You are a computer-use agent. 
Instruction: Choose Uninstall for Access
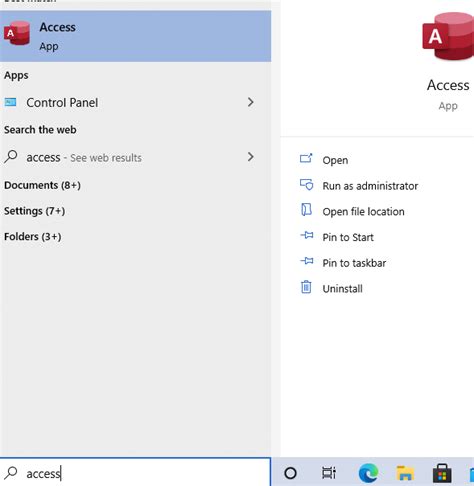pos(342,288)
